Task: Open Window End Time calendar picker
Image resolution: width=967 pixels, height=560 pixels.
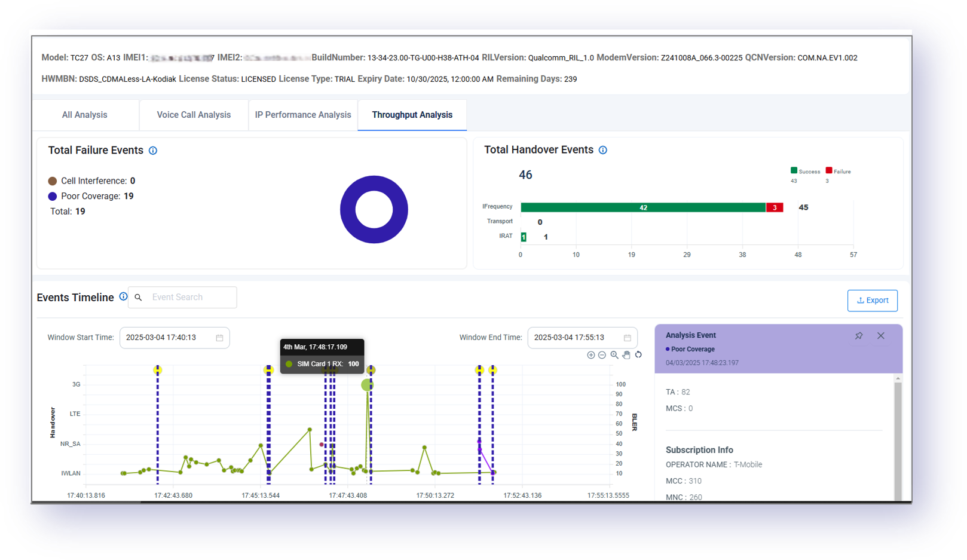Action: click(627, 338)
